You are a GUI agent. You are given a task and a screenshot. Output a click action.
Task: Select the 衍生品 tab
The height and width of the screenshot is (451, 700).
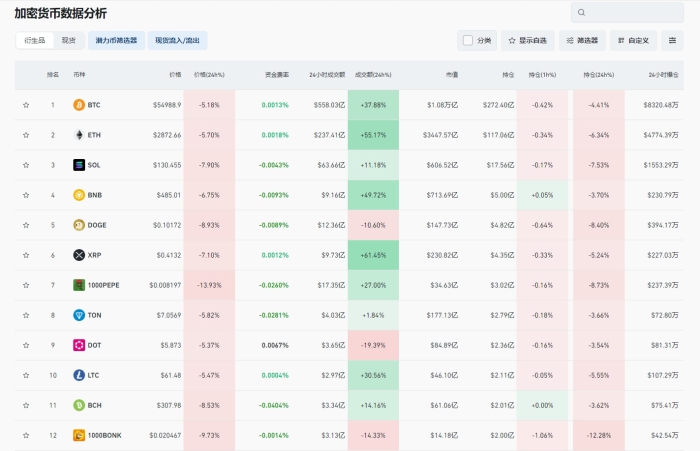click(35, 41)
